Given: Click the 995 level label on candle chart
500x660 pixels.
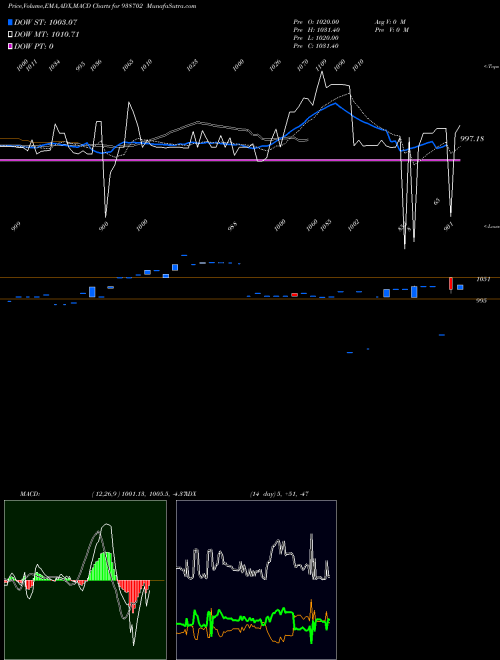Looking at the screenshot, I should coord(481,301).
